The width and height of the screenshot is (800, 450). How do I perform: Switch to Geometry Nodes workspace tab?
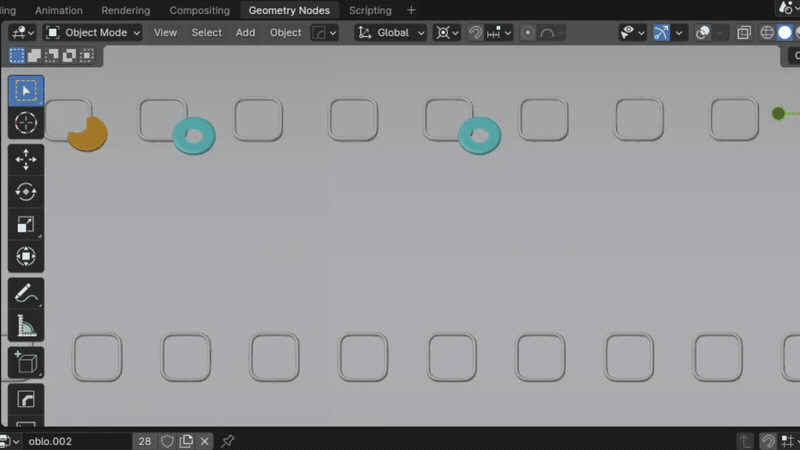(289, 10)
